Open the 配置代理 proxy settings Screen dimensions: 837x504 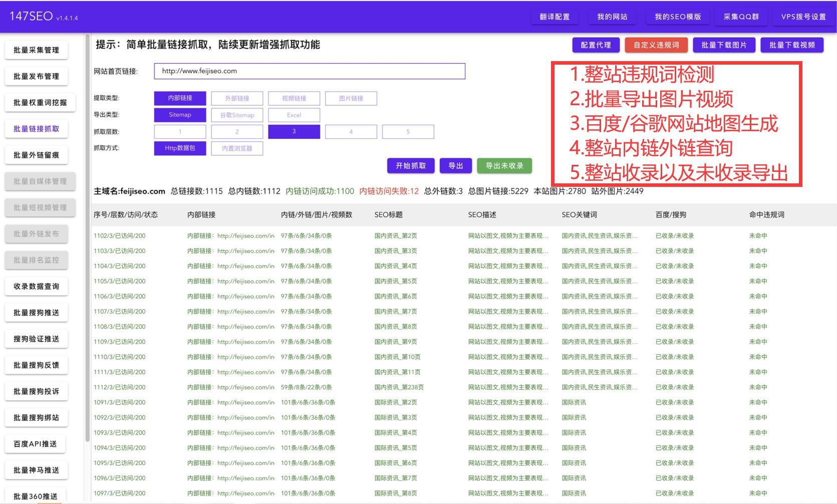596,45
